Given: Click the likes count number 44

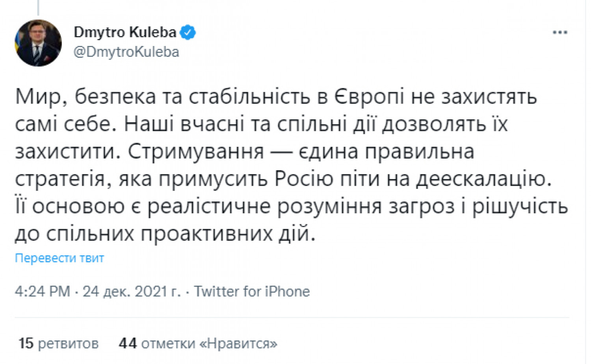Looking at the screenshot, I should click(128, 344).
